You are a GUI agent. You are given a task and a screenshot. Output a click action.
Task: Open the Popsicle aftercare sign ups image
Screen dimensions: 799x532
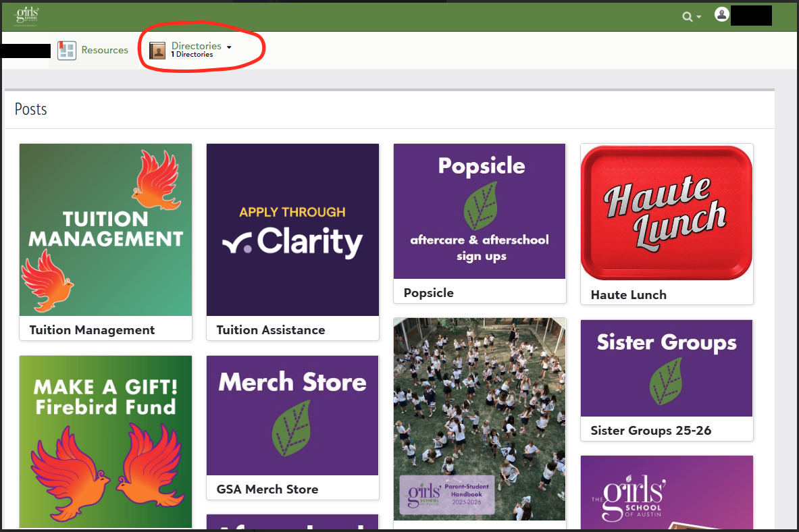click(x=480, y=211)
